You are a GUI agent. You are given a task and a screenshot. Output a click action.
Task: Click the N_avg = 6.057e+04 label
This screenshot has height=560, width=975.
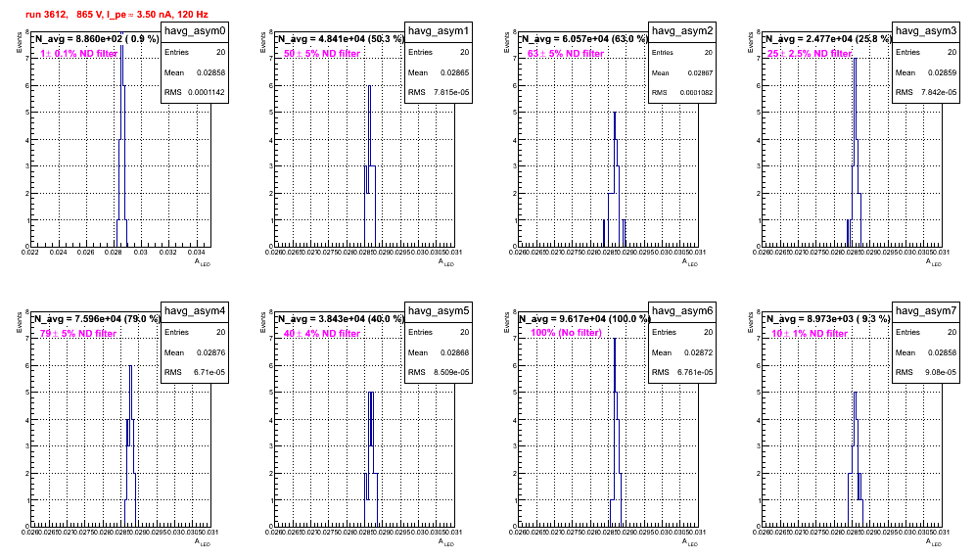point(584,38)
